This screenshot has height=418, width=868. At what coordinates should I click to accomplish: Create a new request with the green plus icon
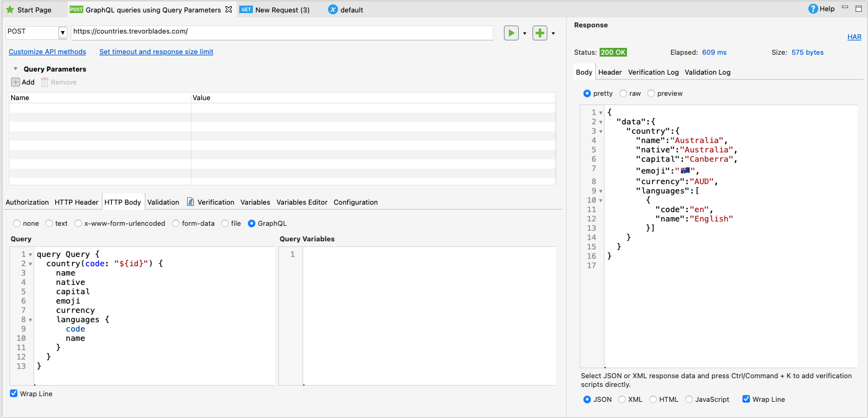click(539, 33)
